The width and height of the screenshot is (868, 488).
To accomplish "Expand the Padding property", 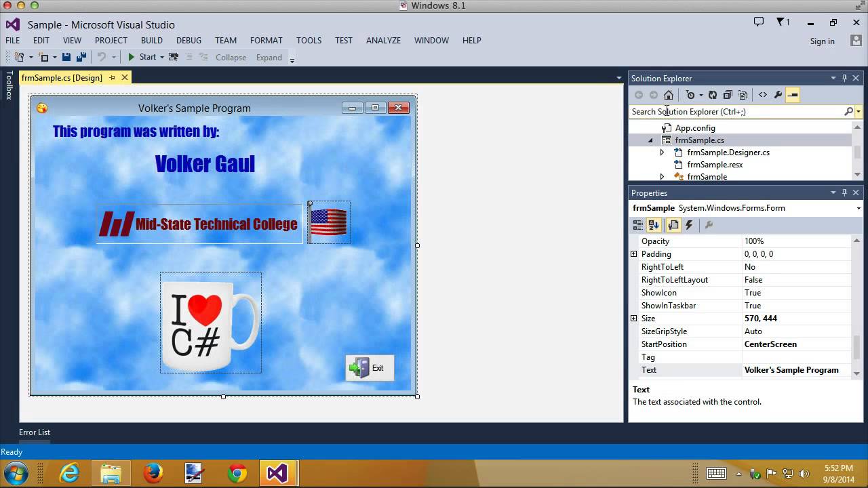I will point(634,254).
